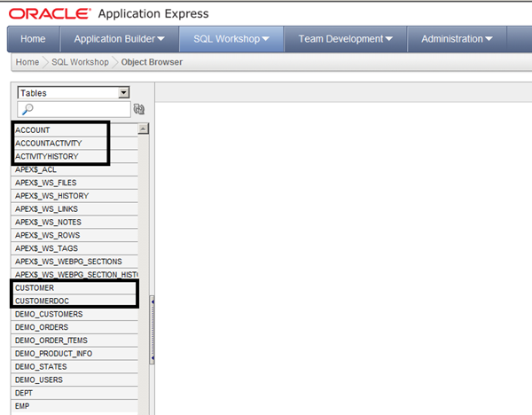Click the panel splitter collapse handle

[153, 330]
